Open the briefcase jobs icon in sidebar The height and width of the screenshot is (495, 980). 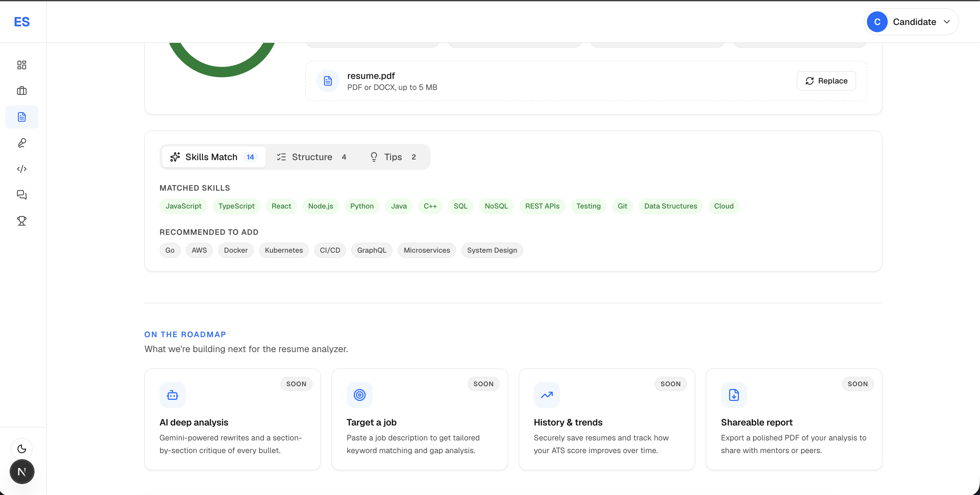(22, 91)
